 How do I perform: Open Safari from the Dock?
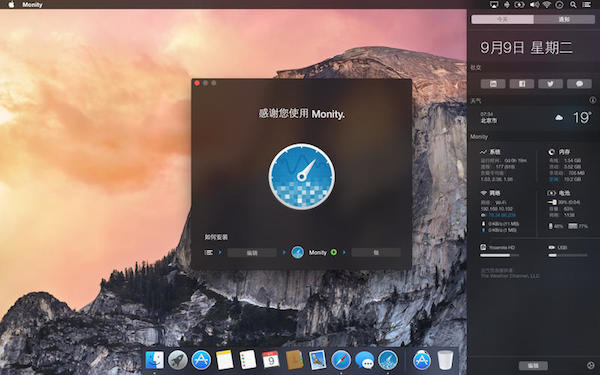[x=341, y=360]
